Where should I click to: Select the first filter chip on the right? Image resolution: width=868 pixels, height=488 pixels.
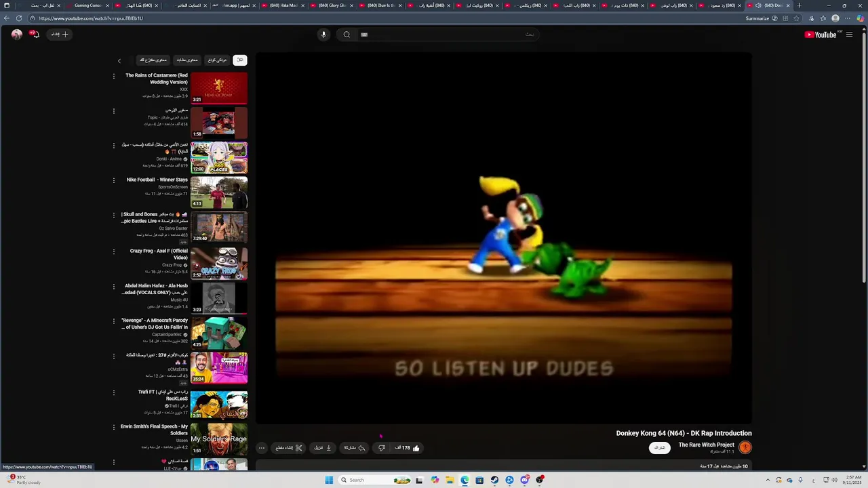coord(239,60)
